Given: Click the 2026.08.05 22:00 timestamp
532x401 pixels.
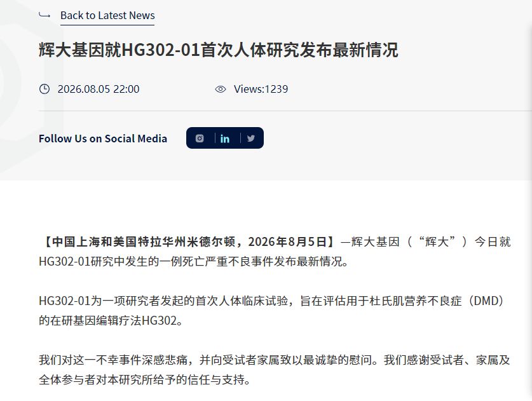Looking at the screenshot, I should click(x=99, y=89).
